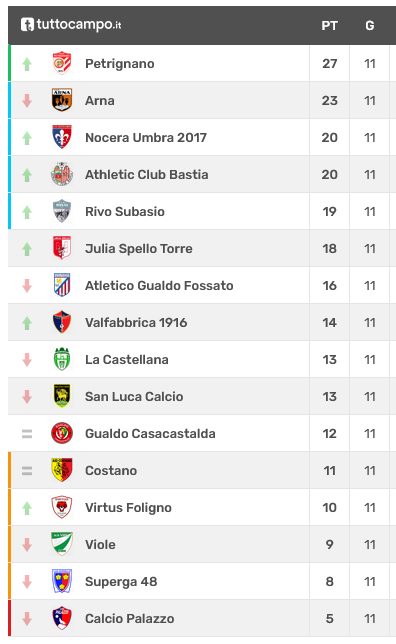The height and width of the screenshot is (644, 396).
Task: Click the red down arrow beside Arna
Action: pos(27,101)
